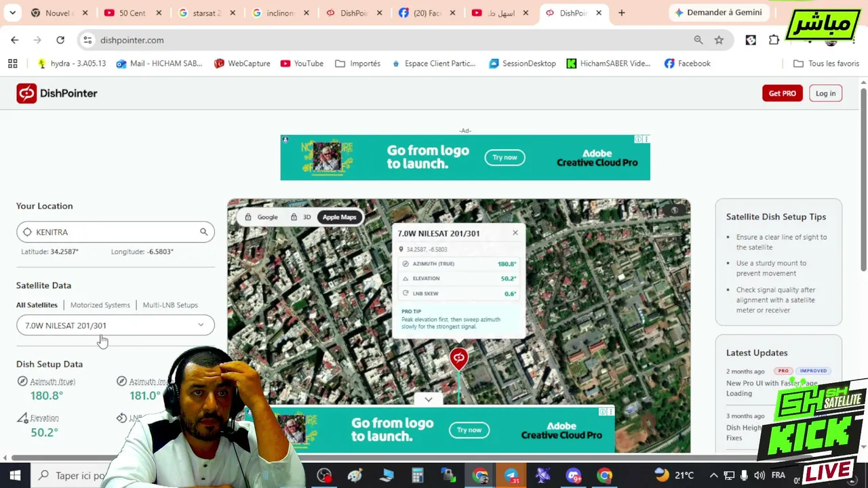Open the Facebook bookmark
Viewport: 868px width, 488px height.
pos(687,64)
